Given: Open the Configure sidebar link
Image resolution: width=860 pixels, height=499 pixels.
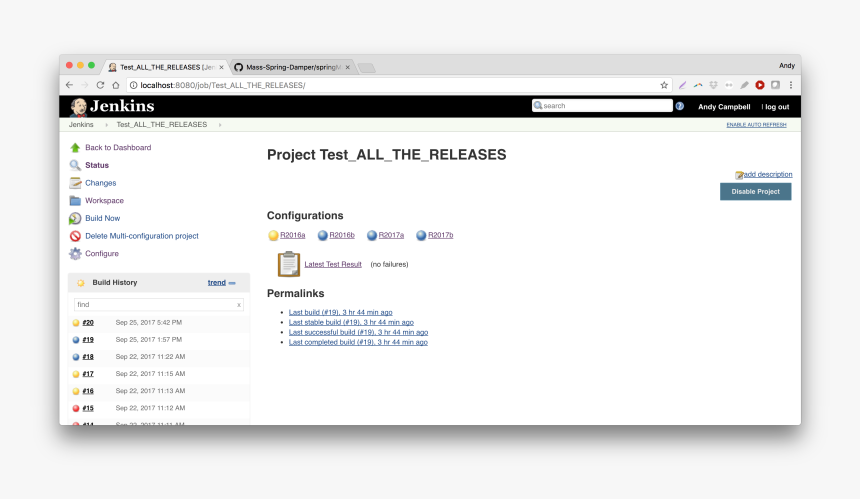Looking at the screenshot, I should (x=101, y=253).
